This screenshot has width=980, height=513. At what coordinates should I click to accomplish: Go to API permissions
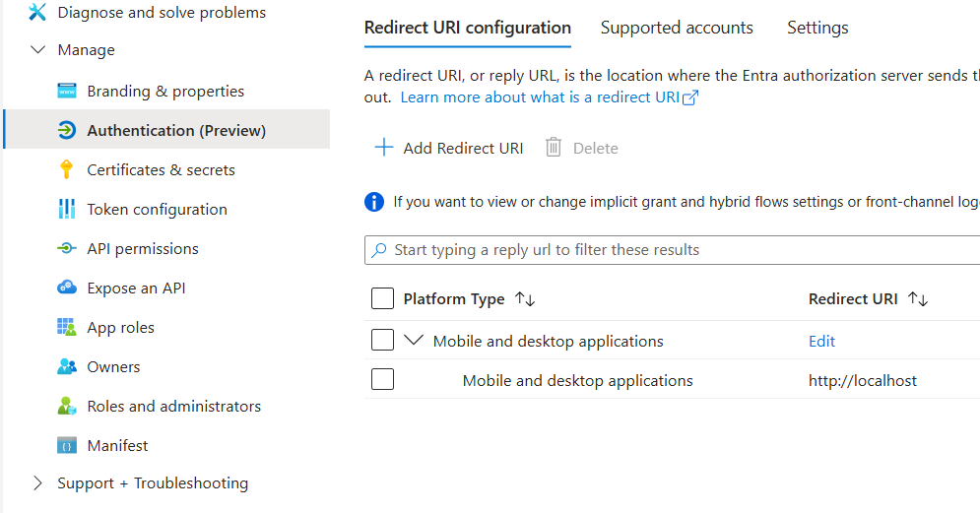click(x=143, y=249)
